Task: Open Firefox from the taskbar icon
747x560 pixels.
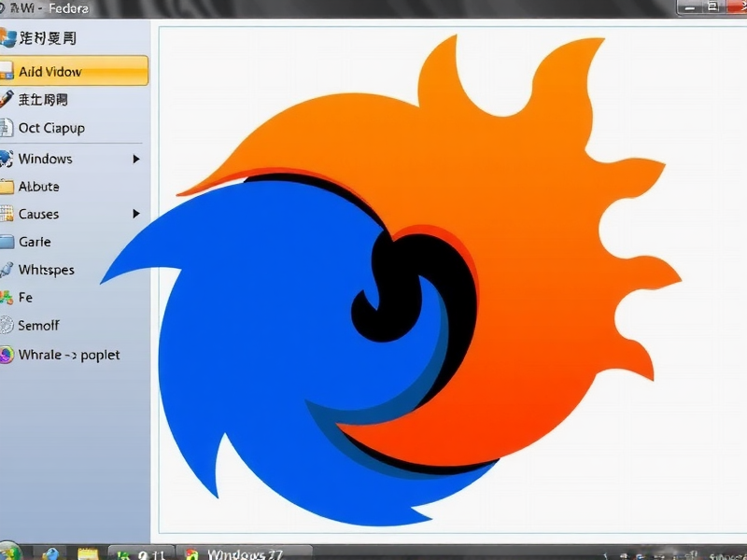Action: pos(190,552)
